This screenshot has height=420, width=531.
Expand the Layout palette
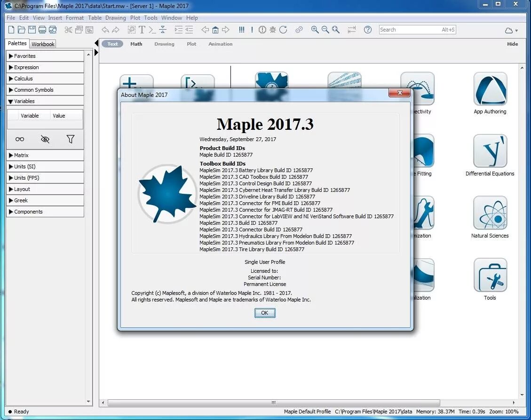click(x=45, y=189)
